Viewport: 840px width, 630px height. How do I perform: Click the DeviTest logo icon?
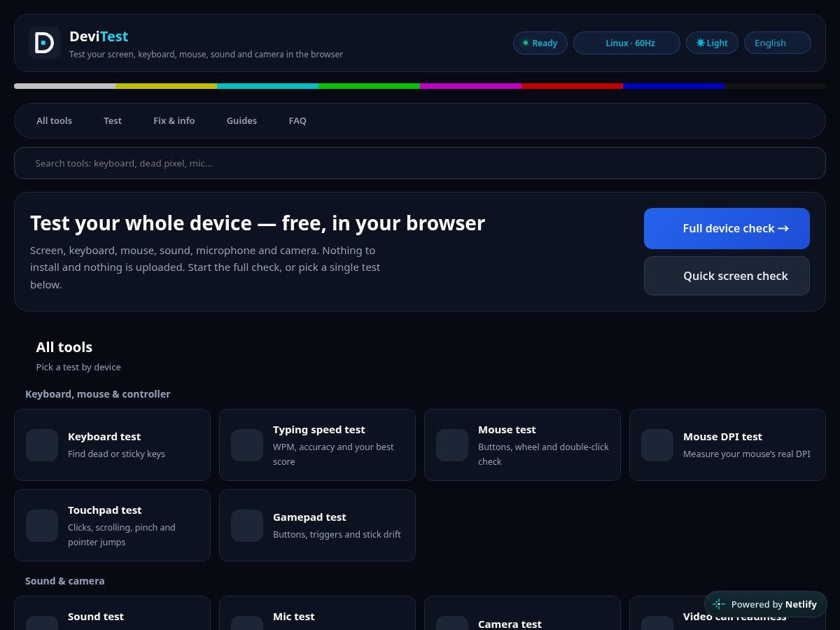coord(45,43)
